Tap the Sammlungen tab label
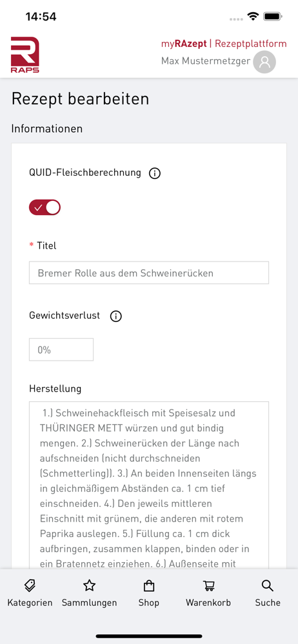Viewport: 298px width, 644px height. (x=89, y=603)
